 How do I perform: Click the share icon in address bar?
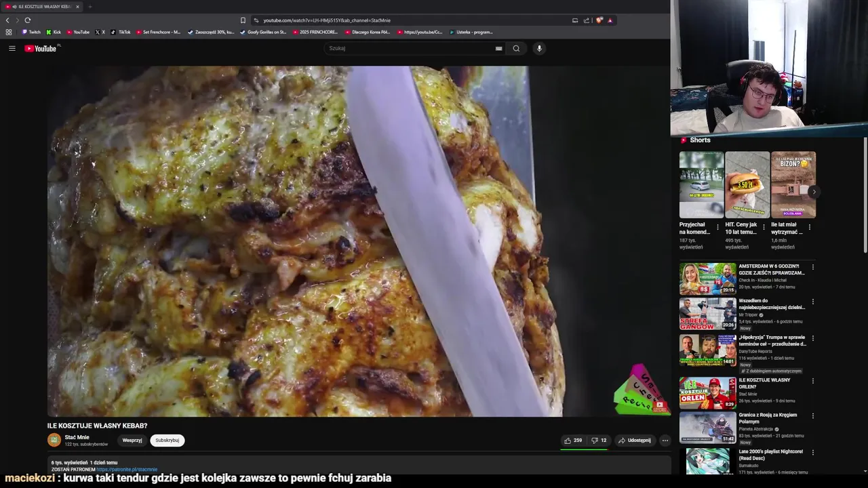[587, 20]
